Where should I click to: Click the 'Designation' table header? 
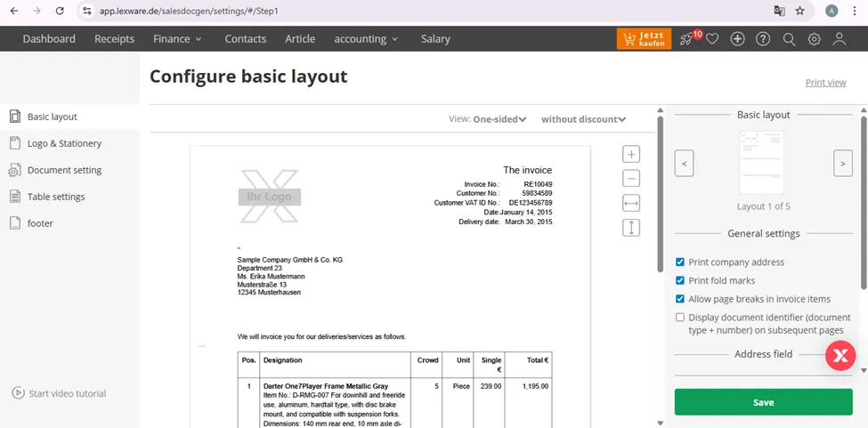(x=283, y=360)
